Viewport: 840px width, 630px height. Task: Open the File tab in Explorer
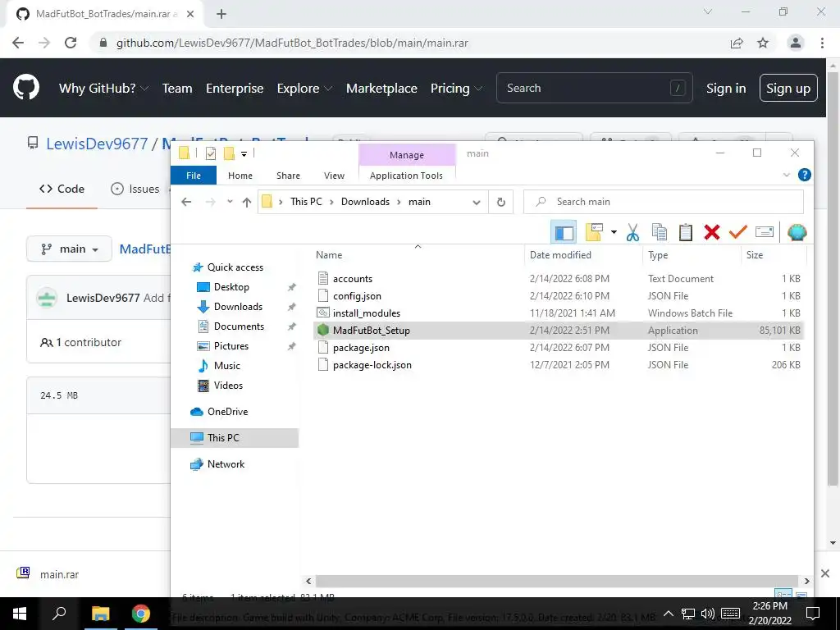coord(194,176)
